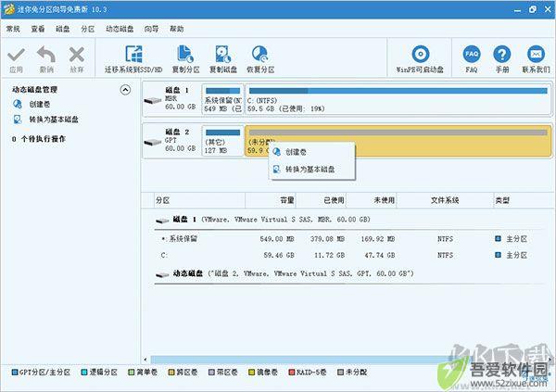Click the 创建卷 link in sidebar
The width and height of the screenshot is (556, 392).
[40, 104]
